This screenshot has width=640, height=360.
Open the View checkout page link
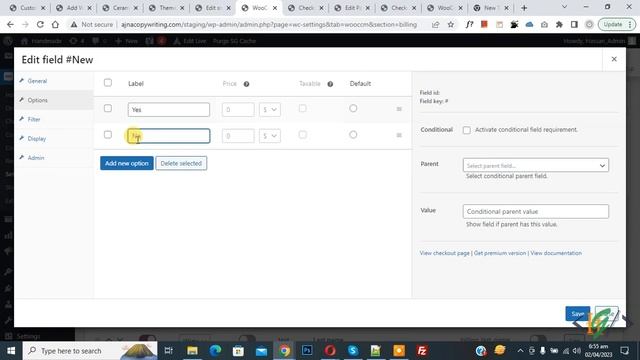[x=444, y=253]
